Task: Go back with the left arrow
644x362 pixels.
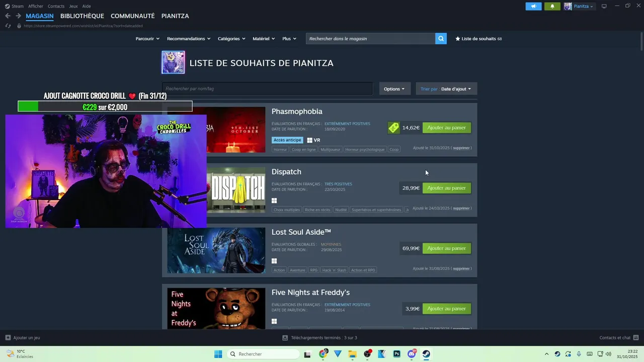Action: pos(8,16)
